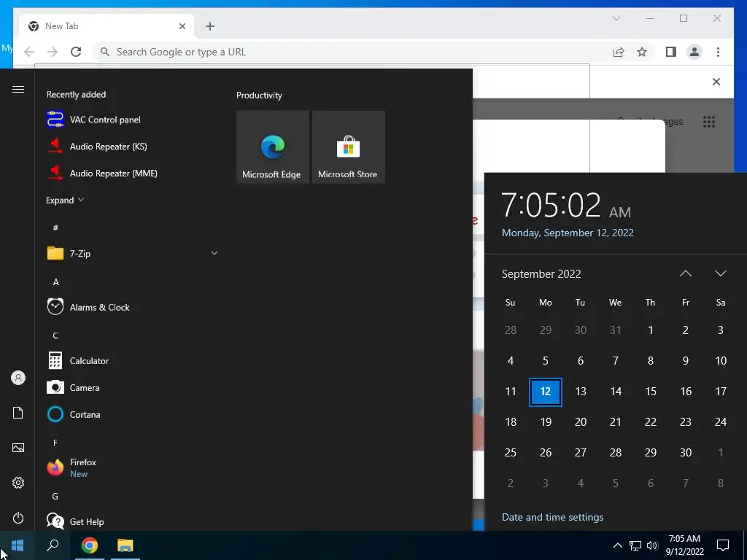Focus the Chrome address bar
Screen dimensions: 747x560
pos(352,52)
